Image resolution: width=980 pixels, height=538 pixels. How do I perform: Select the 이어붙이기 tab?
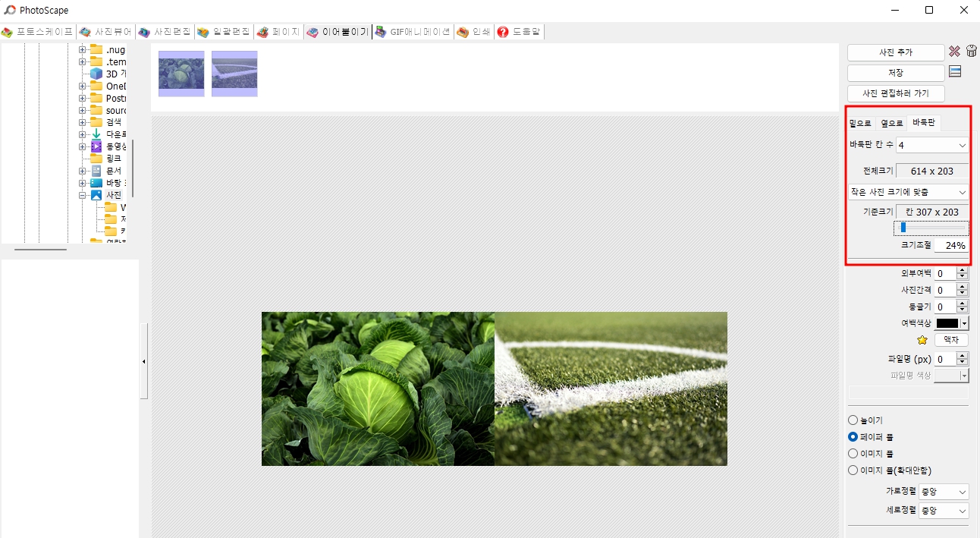[338, 32]
